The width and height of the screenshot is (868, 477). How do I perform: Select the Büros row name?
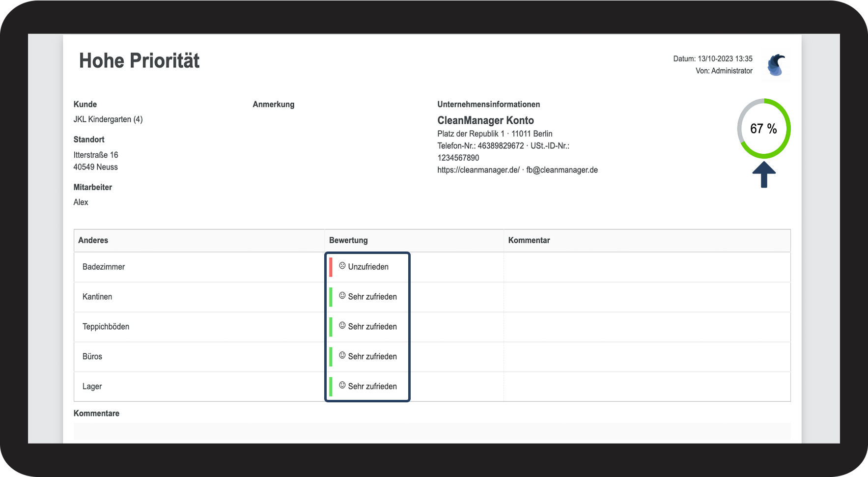tap(92, 357)
